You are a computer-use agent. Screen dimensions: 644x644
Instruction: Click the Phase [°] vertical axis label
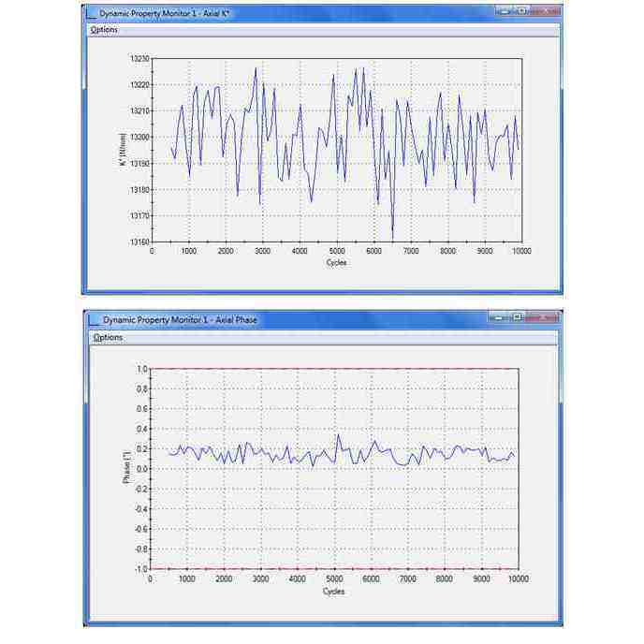point(127,467)
